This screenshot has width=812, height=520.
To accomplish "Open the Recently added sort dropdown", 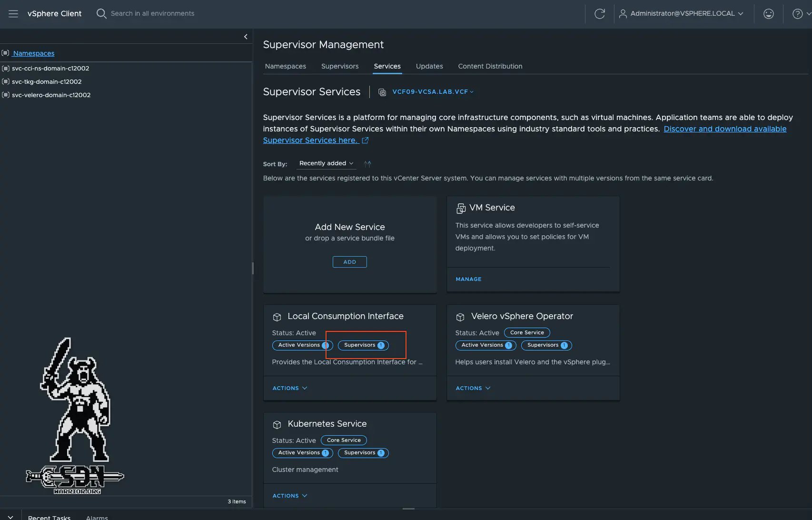I will click(326, 163).
